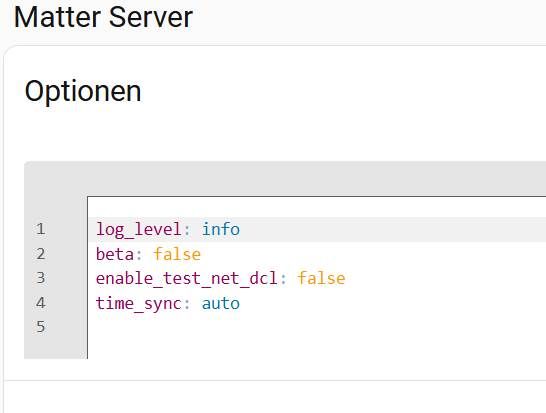Click line number 4 in the gutter
The height and width of the screenshot is (413, 546).
tap(41, 303)
